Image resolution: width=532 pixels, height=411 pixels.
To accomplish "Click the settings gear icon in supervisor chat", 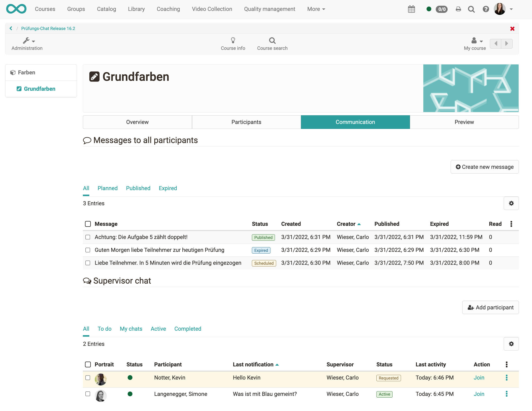I will (511, 344).
